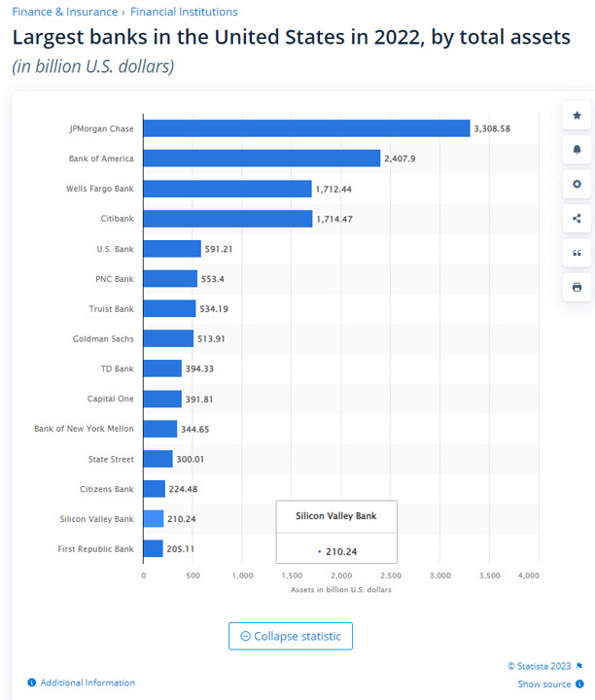Click the print icon
This screenshot has width=595, height=700.
(577, 287)
